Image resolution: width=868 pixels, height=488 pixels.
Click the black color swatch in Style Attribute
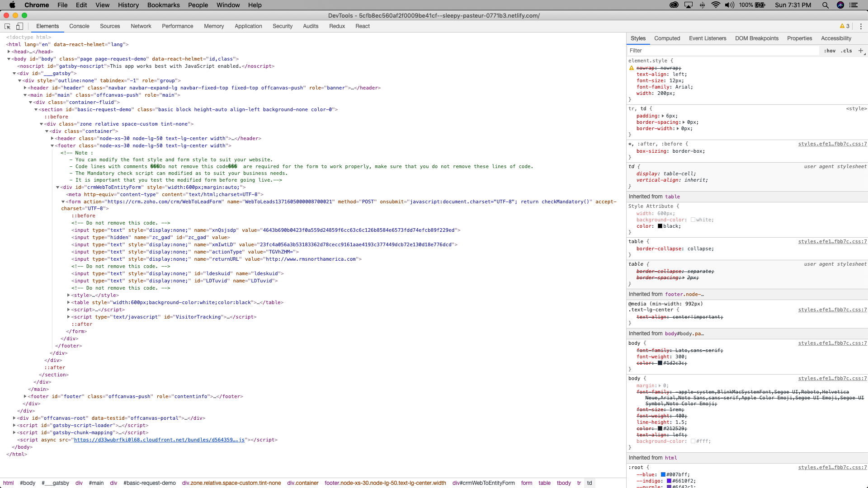click(660, 226)
